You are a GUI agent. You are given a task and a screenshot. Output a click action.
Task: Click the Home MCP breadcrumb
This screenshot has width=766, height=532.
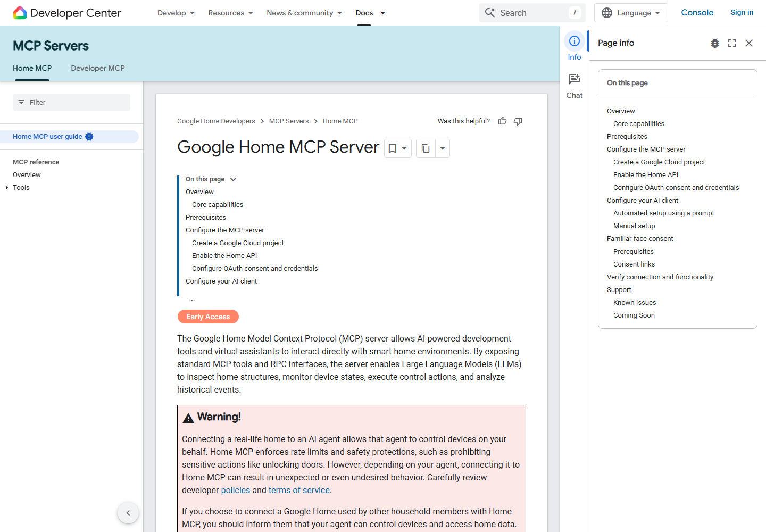click(340, 121)
